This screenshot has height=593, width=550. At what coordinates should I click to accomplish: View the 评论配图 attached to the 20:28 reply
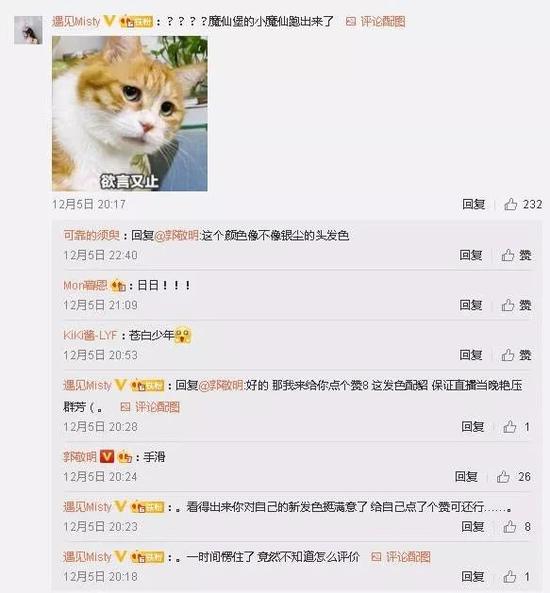pos(150,407)
